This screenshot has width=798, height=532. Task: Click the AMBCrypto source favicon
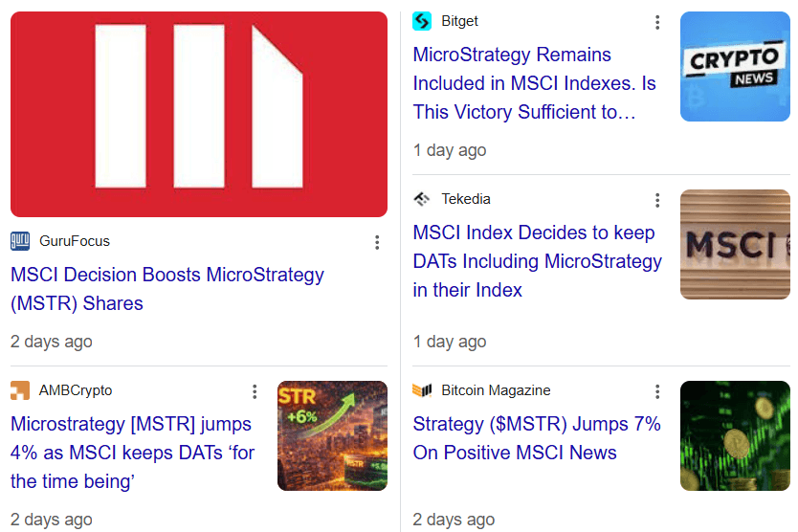tap(20, 390)
